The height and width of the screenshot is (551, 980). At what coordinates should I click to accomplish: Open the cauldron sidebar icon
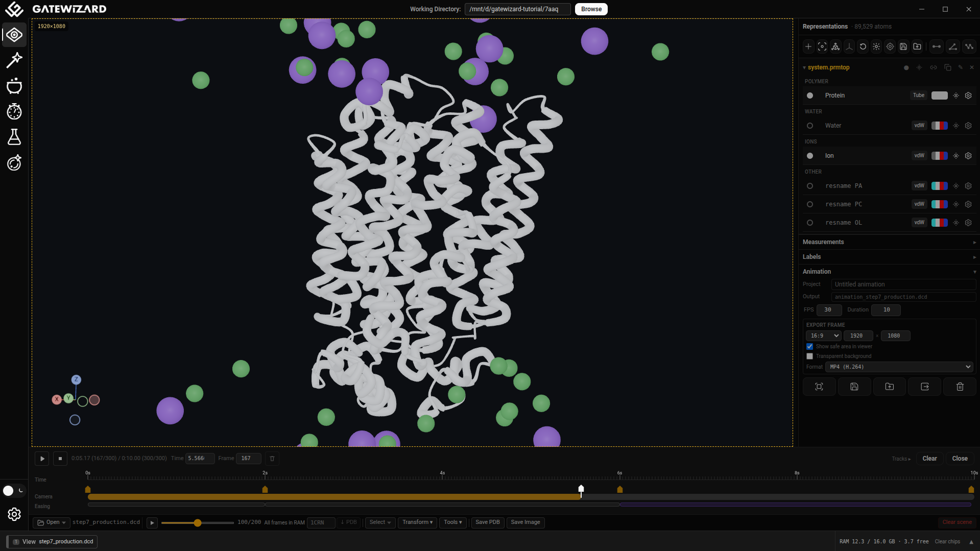(14, 86)
